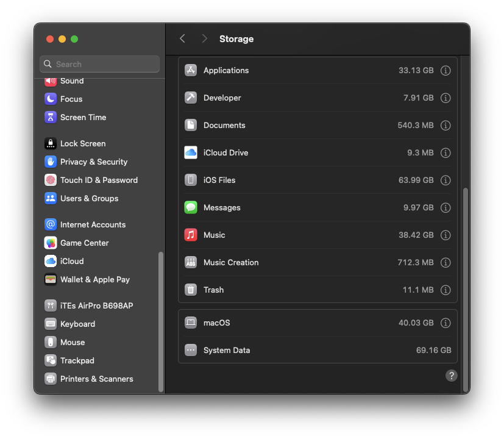The image size is (504, 439).
Task: Go back using the left chevron
Action: 182,39
